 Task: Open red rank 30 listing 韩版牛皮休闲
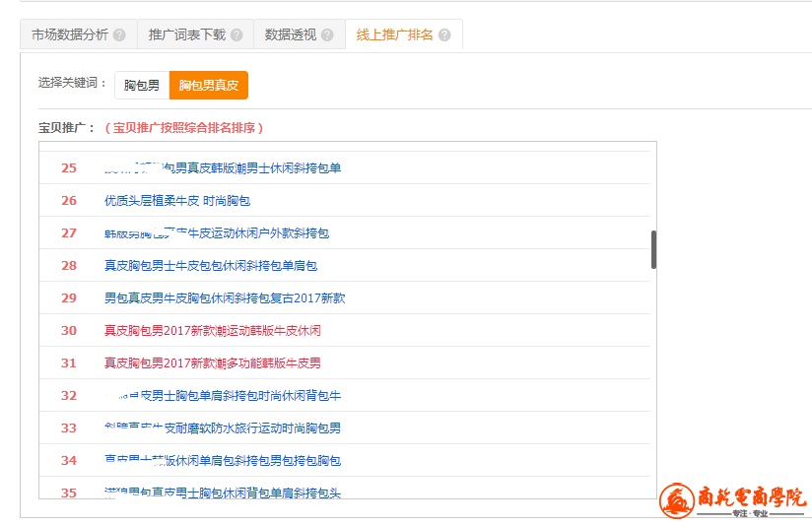click(x=213, y=330)
